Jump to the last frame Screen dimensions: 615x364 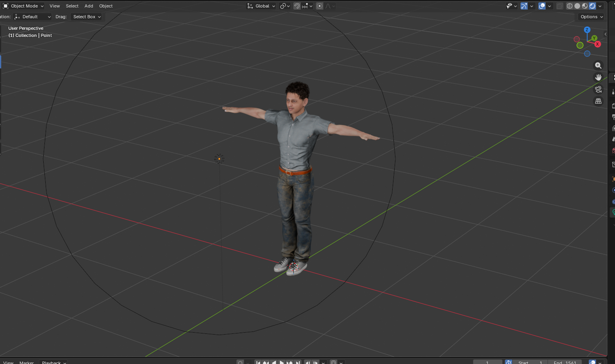298,362
